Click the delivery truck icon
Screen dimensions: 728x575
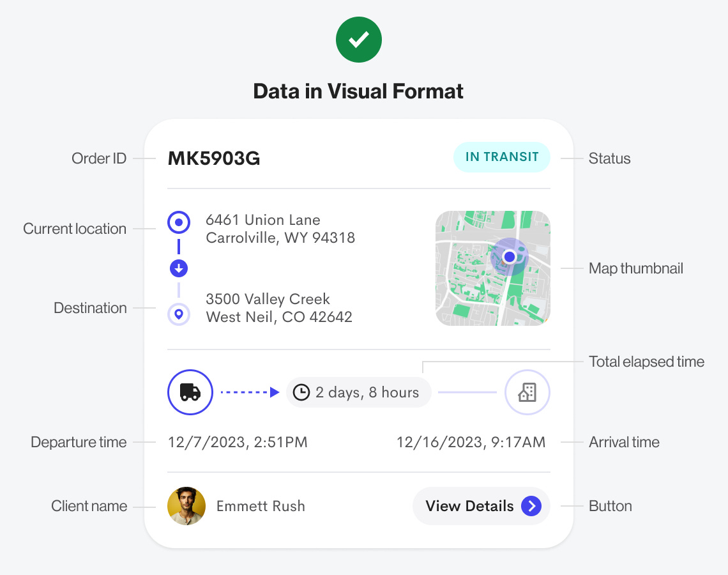pos(190,392)
